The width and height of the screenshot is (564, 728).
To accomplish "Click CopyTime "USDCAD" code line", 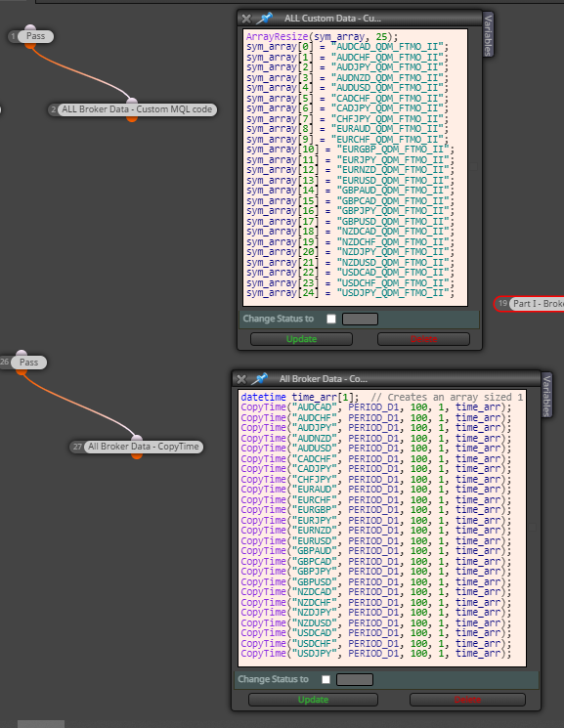I will tap(376, 633).
